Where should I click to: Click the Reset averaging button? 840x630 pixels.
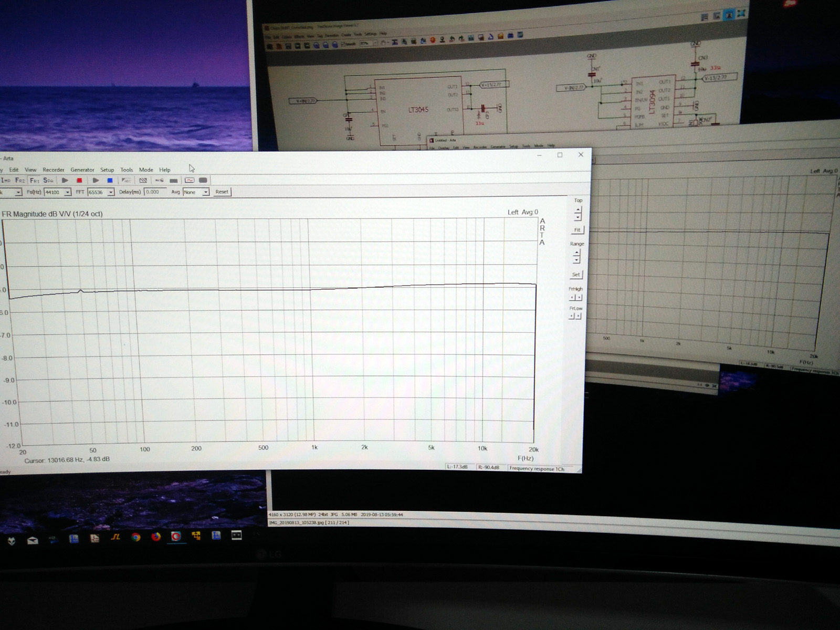point(222,192)
